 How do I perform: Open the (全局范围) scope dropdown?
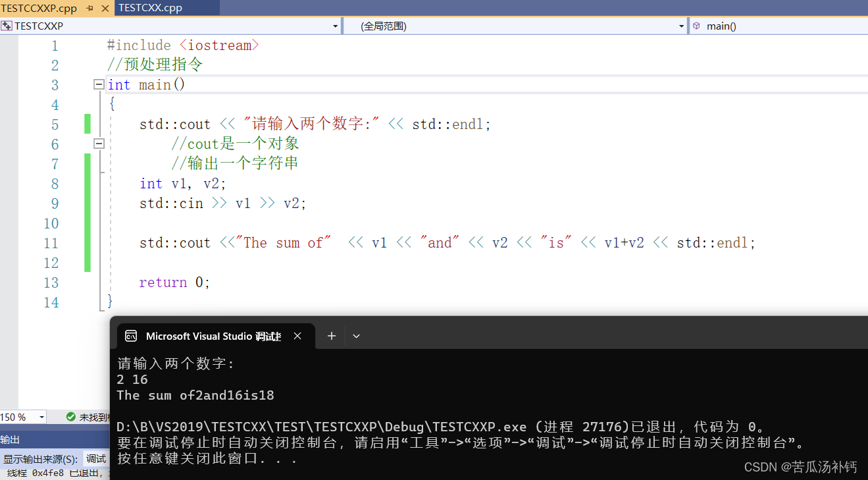point(682,26)
